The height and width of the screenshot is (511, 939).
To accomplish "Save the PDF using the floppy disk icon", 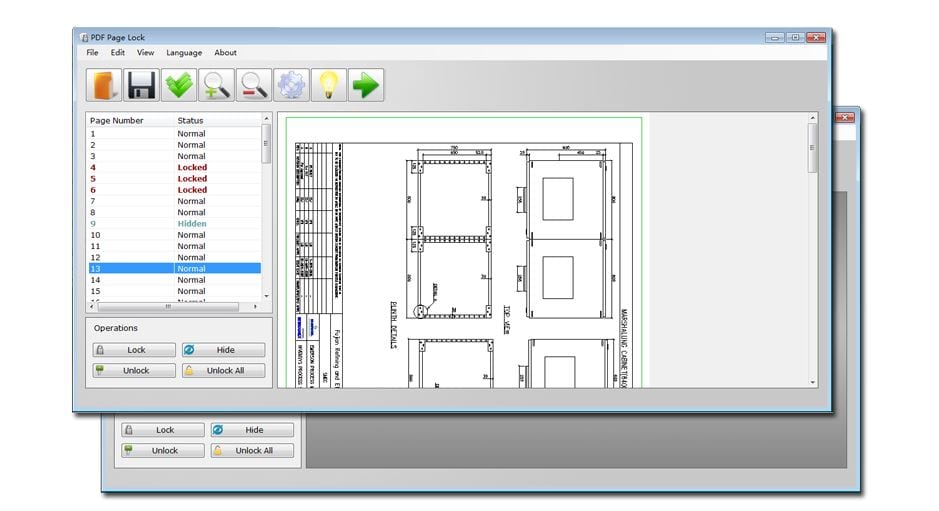I will click(x=141, y=84).
